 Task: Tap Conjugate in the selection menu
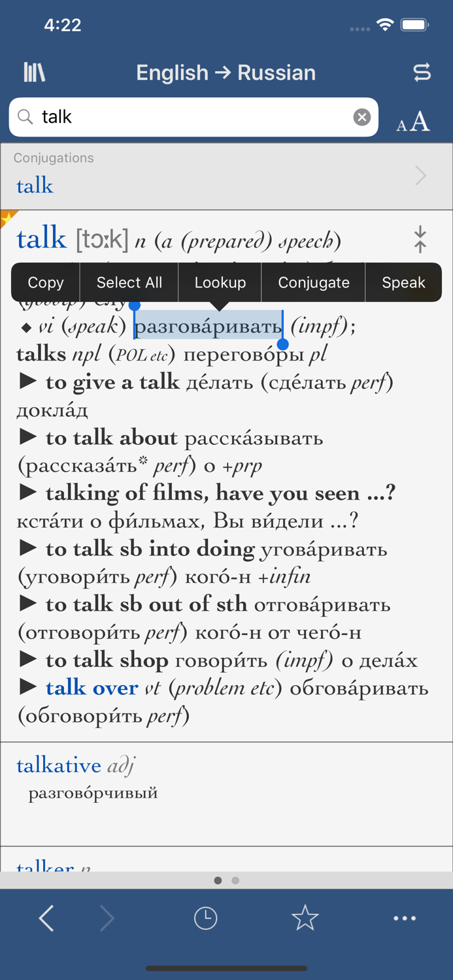pos(314,283)
